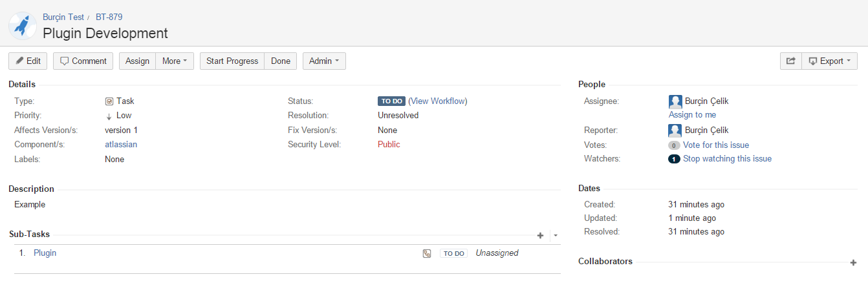This screenshot has width=868, height=281.
Task: Click the Plugin sub-task type icon
Action: tap(426, 254)
